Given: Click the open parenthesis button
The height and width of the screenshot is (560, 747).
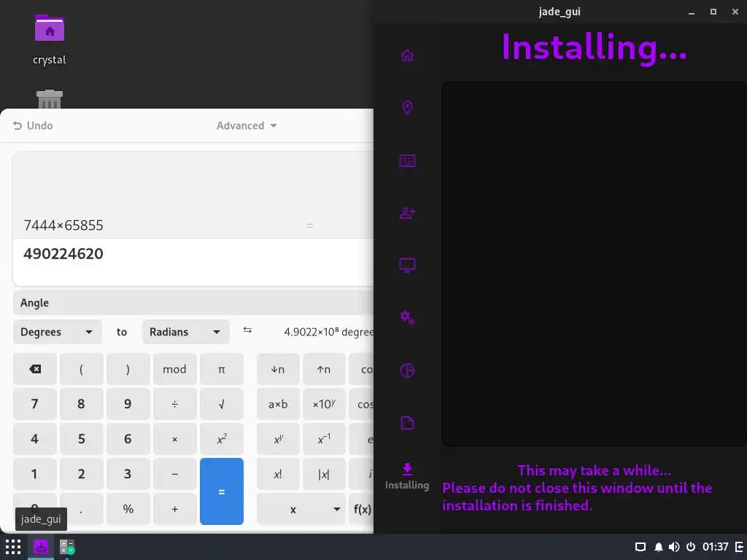Looking at the screenshot, I should [x=82, y=369].
